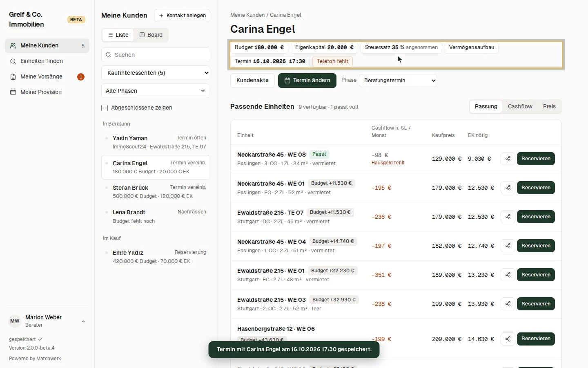Screen dimensions: 588x368
Task: Reserve Ewaldstraße 215 WE 03
Action: pos(536,304)
